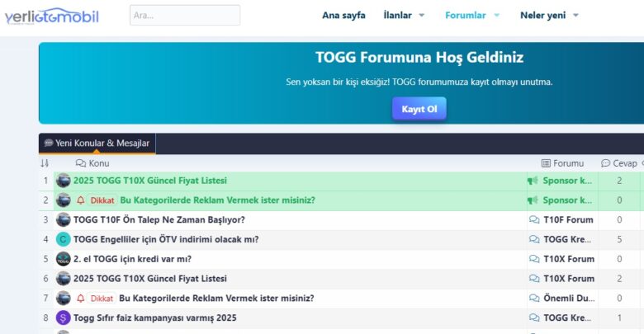Click the chat bubble icon beside T10F Forum
644x334 pixels.
pos(533,220)
